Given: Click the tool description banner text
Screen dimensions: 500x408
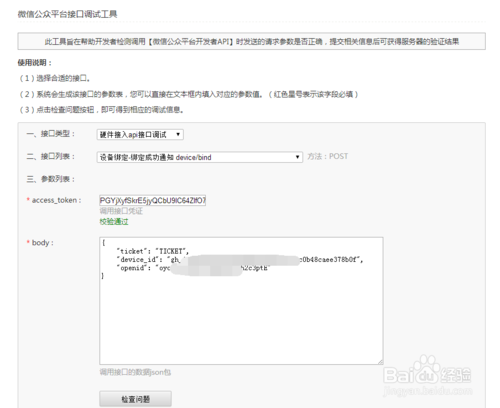Looking at the screenshot, I should (x=252, y=41).
